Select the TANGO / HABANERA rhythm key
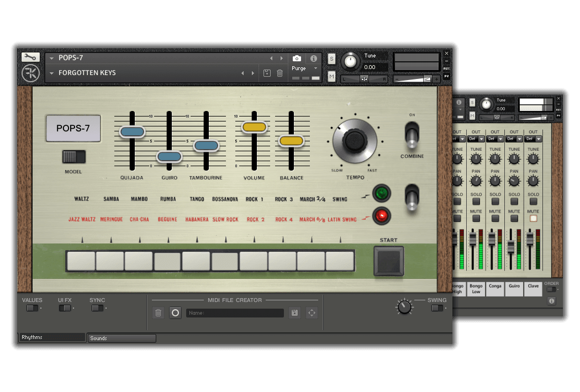 click(196, 261)
